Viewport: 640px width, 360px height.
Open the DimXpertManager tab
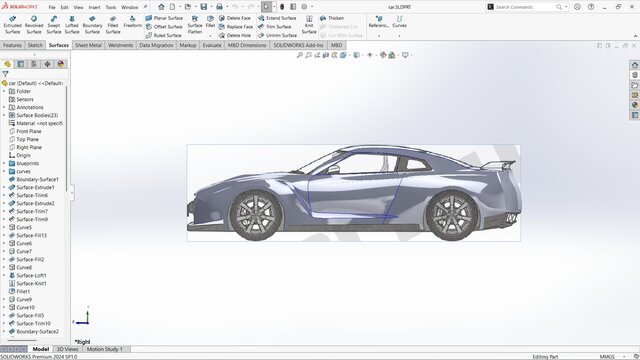click(x=47, y=64)
